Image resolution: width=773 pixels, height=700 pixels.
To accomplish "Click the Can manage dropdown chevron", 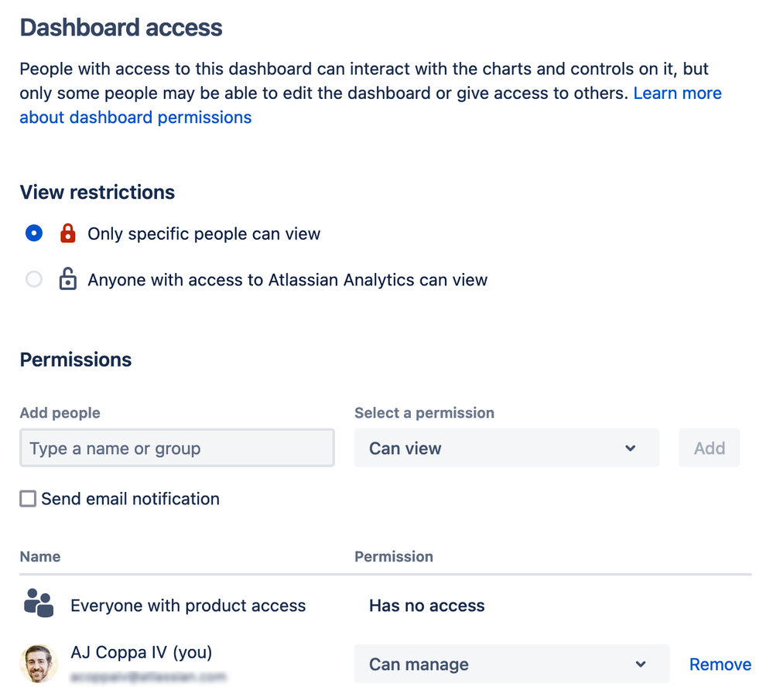I will click(x=640, y=664).
